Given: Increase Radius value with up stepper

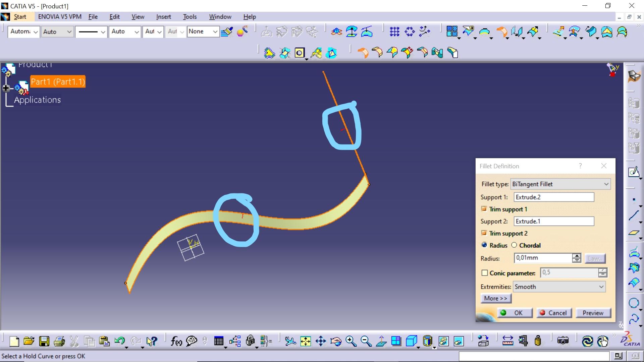Looking at the screenshot, I should 577,256.
